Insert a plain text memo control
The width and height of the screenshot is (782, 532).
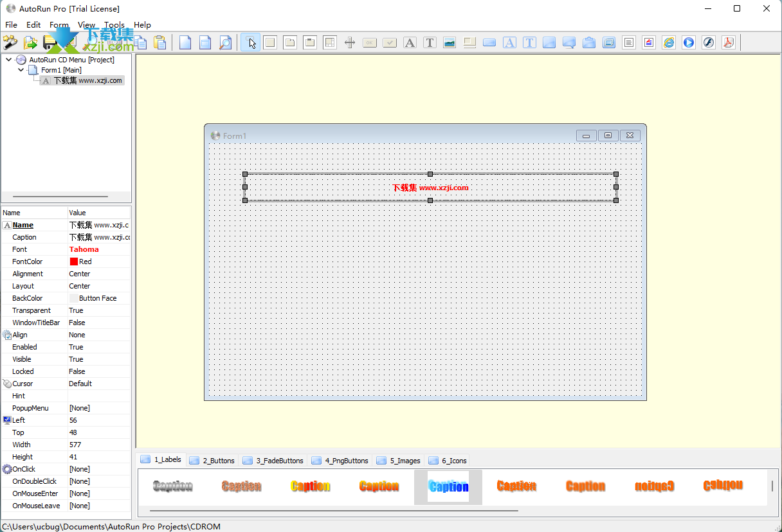click(629, 43)
